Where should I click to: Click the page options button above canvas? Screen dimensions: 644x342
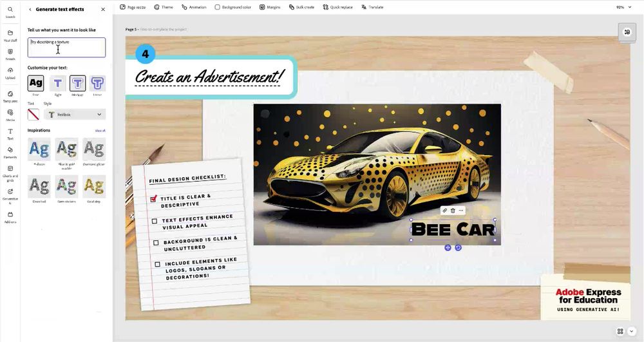627,32
